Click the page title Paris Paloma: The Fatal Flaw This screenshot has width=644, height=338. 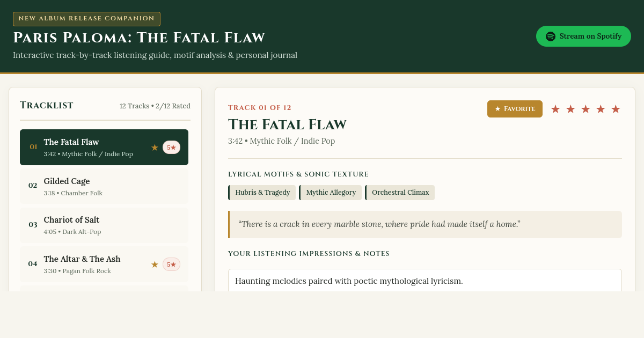click(x=139, y=38)
